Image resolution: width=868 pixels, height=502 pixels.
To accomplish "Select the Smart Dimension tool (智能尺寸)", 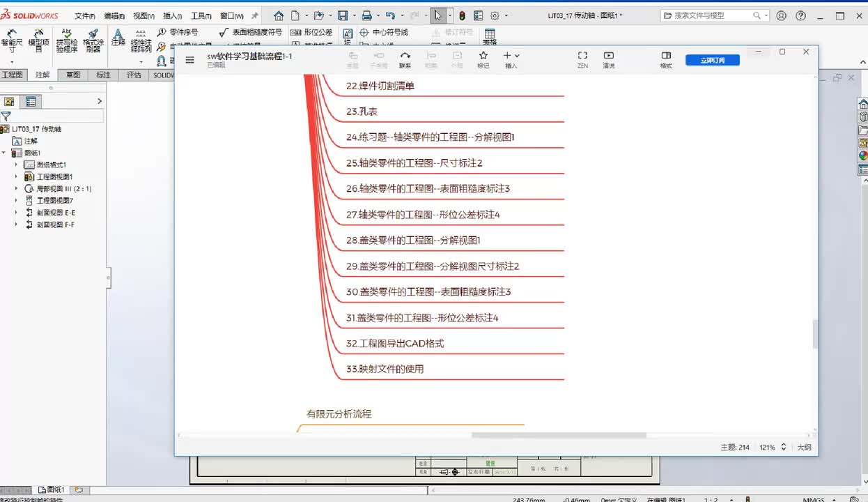I will (x=11, y=40).
